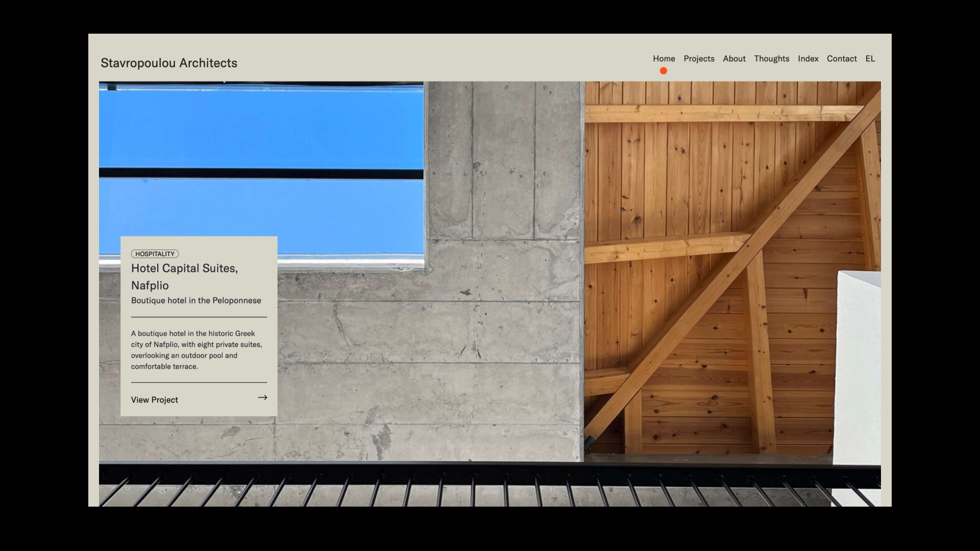Open the Thoughts section
Image resolution: width=980 pixels, height=551 pixels.
pos(771,59)
